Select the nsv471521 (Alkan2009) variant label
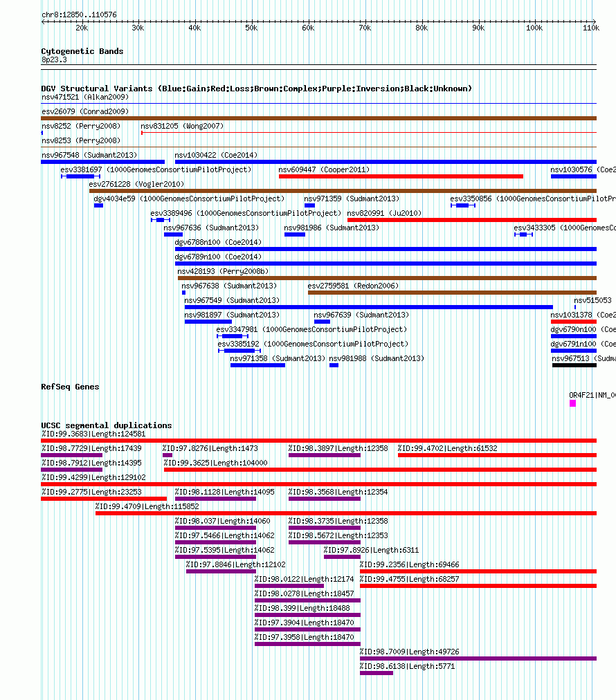616x700 pixels. click(x=85, y=97)
